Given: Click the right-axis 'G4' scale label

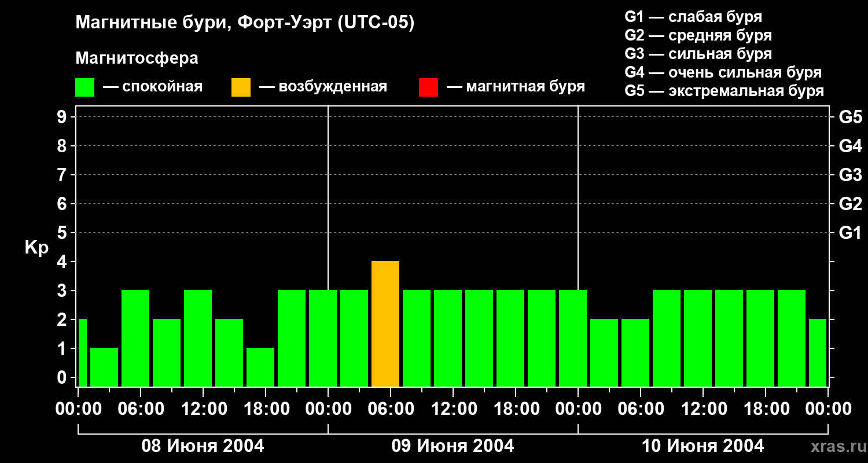Looking at the screenshot, I should [850, 146].
